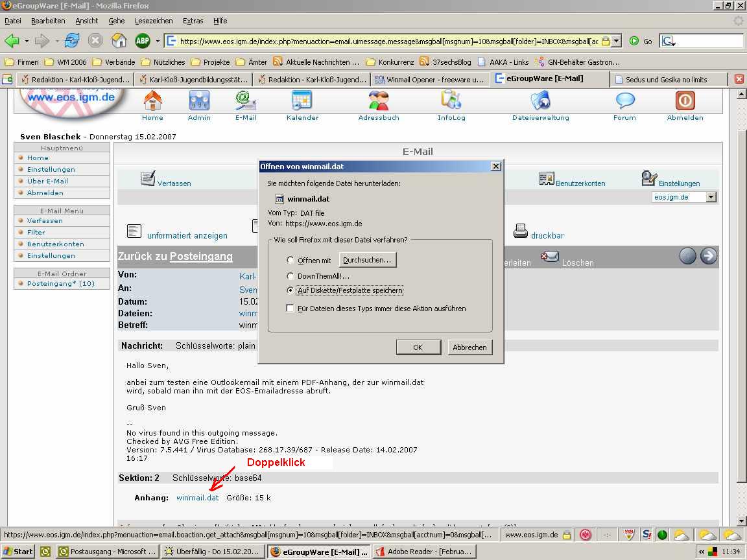Open the URL bar history dropdown
Image resolution: width=747 pixels, height=560 pixels.
click(x=616, y=41)
